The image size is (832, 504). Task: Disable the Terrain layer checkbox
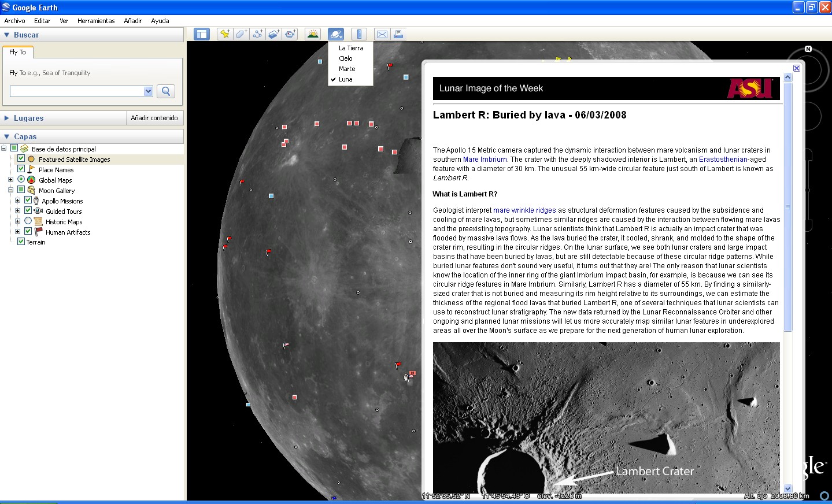(21, 242)
